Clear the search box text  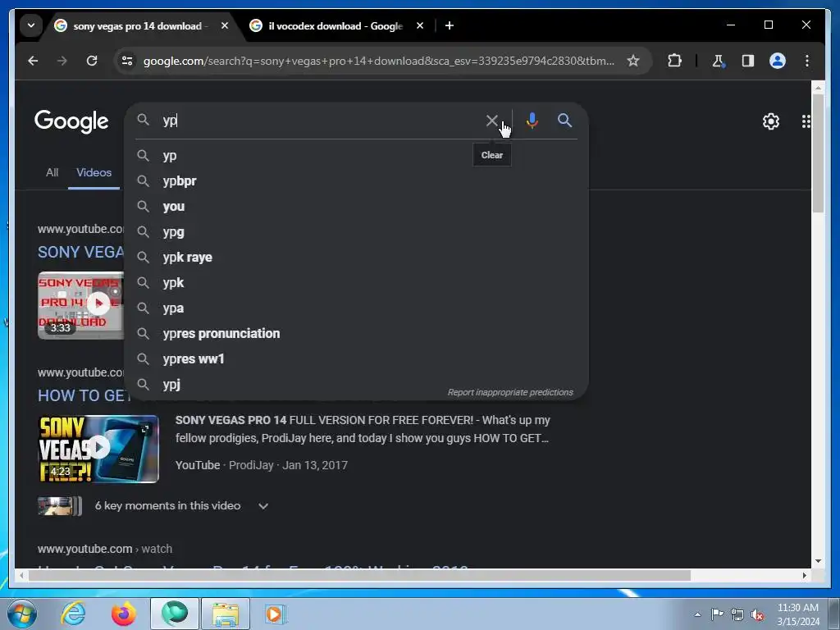(491, 121)
